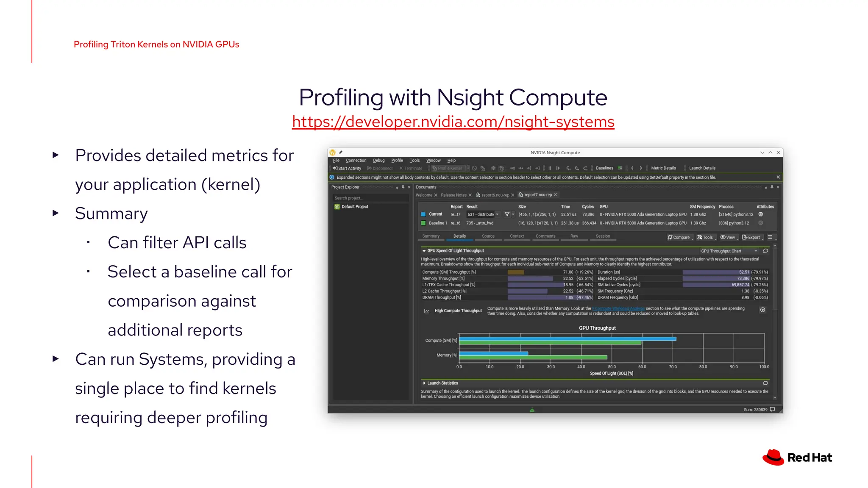Screen dimensions: 868x488
Task: Click the next baseline arrow in toolbar
Action: pyautogui.click(x=641, y=168)
